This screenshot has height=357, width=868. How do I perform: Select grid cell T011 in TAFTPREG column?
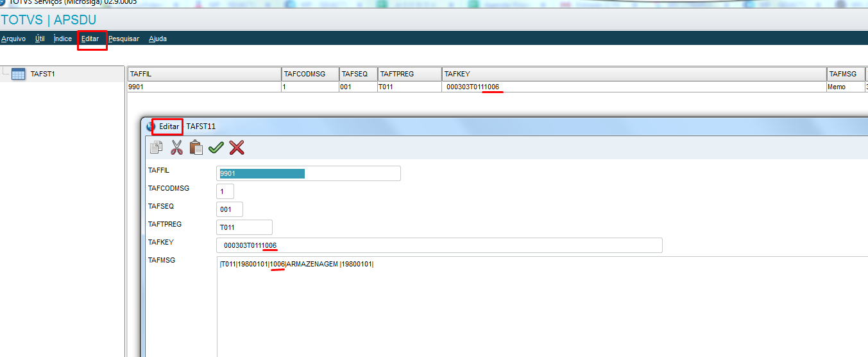[x=410, y=87]
